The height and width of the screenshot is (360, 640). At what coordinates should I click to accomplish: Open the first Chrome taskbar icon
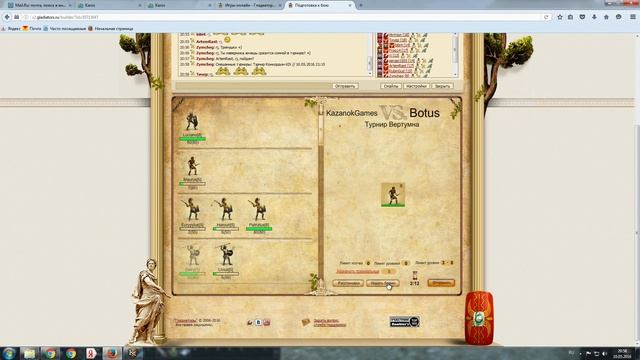50,353
